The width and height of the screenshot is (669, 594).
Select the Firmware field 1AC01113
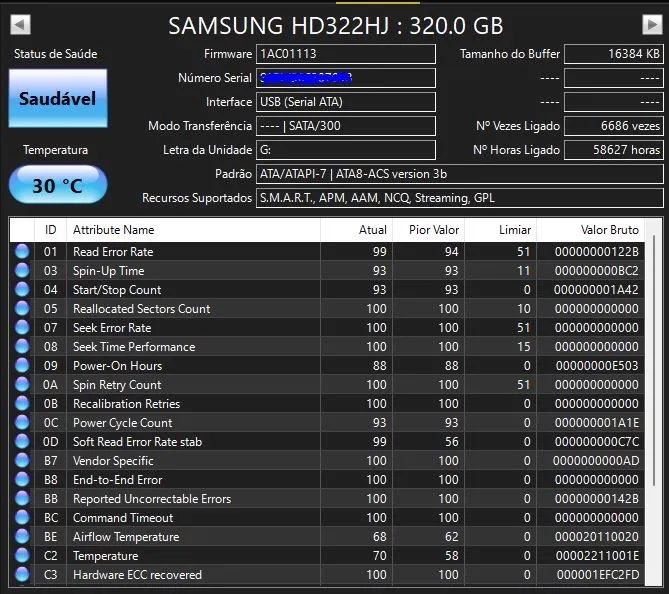click(x=346, y=54)
